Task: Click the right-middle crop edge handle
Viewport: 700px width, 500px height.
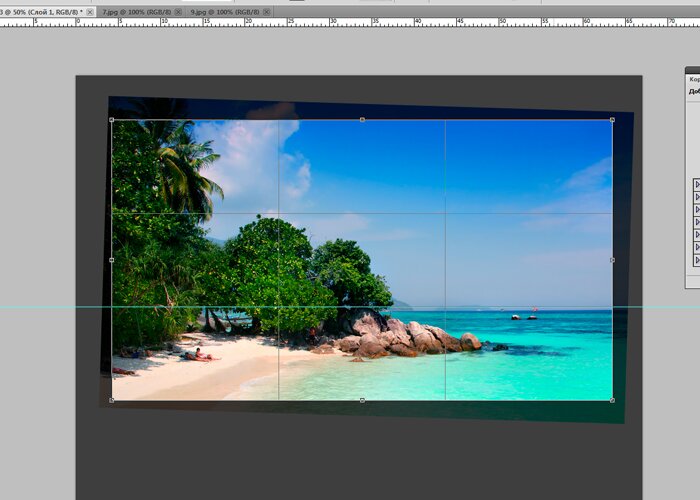Action: pos(612,260)
